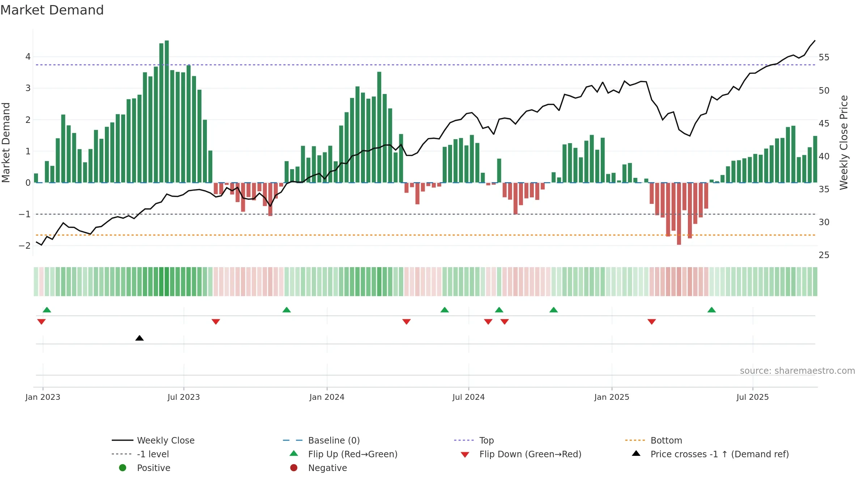Click the Weekly Close legend entry
Image resolution: width=868 pixels, height=488 pixels.
click(x=153, y=440)
